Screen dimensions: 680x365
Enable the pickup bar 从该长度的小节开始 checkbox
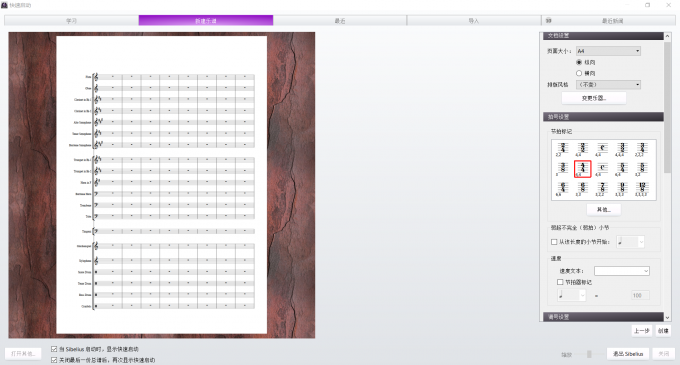[554, 242]
